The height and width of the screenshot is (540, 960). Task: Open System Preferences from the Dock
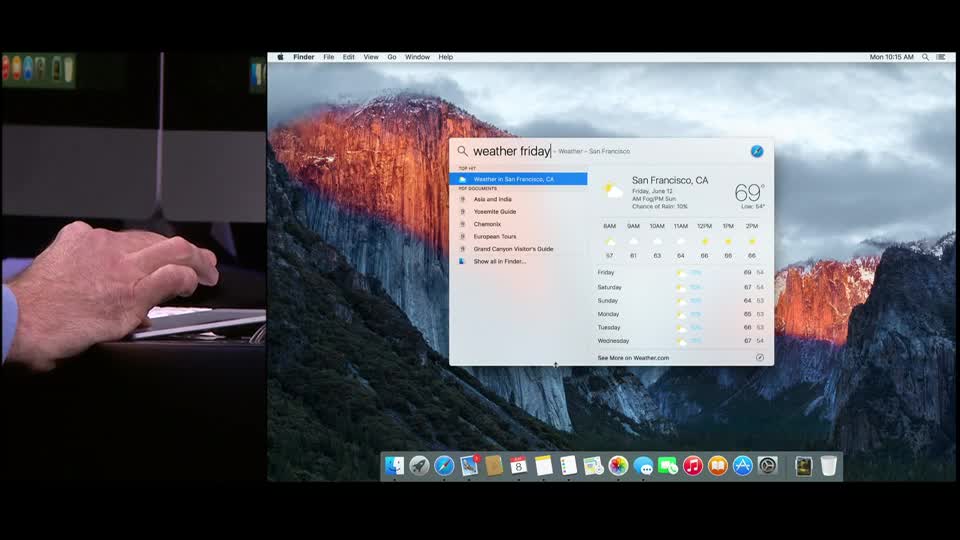(767, 466)
